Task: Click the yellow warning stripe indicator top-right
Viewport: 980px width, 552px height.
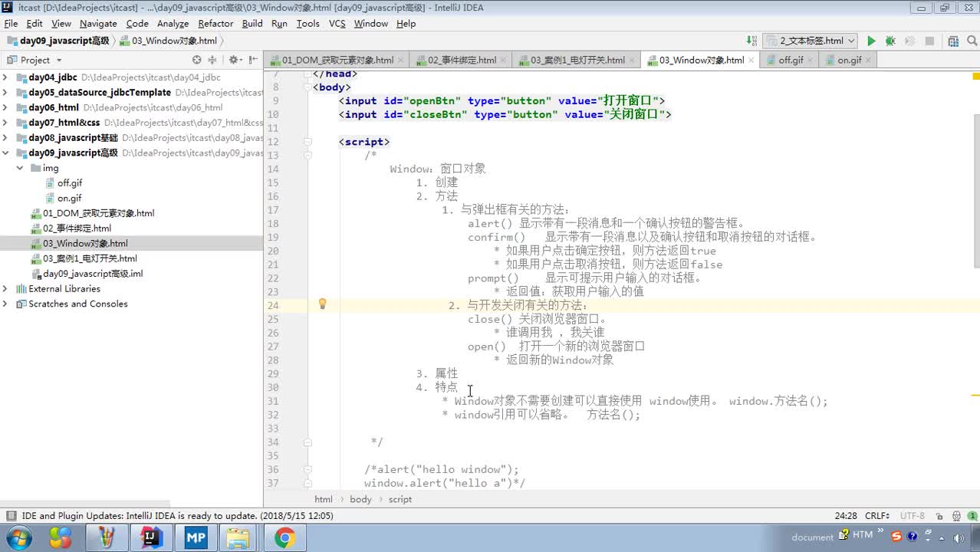Action: pos(975,76)
